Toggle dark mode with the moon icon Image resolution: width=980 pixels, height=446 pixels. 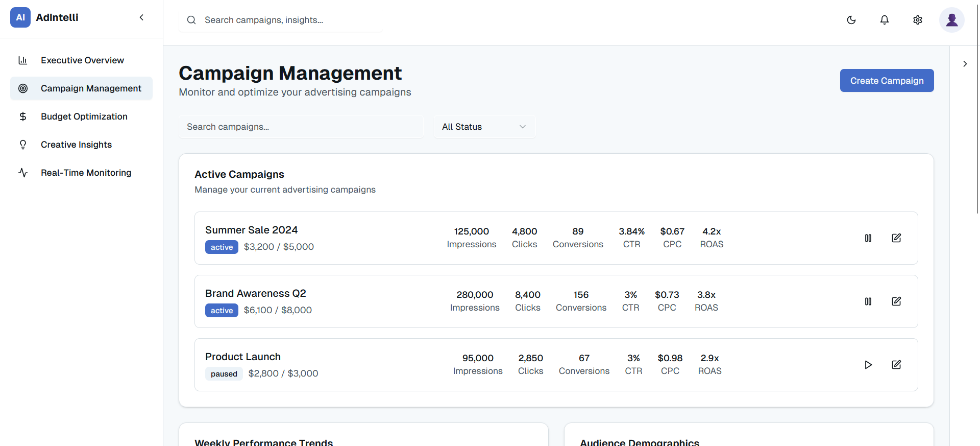point(851,20)
